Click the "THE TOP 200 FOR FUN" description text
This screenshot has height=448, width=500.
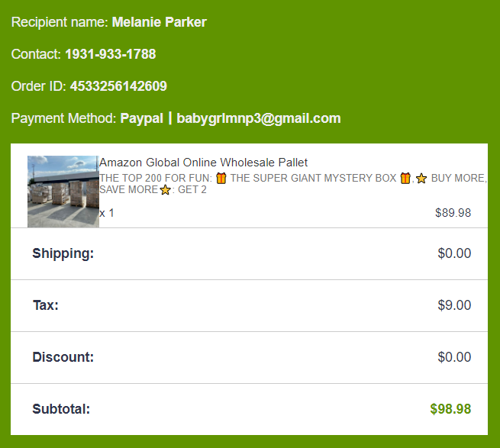tap(155, 179)
